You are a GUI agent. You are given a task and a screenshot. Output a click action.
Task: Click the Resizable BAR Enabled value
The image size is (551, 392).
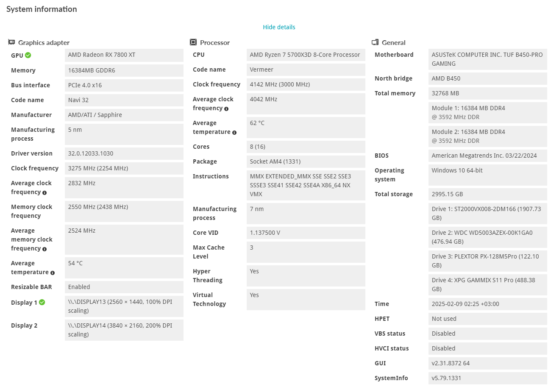click(x=124, y=287)
